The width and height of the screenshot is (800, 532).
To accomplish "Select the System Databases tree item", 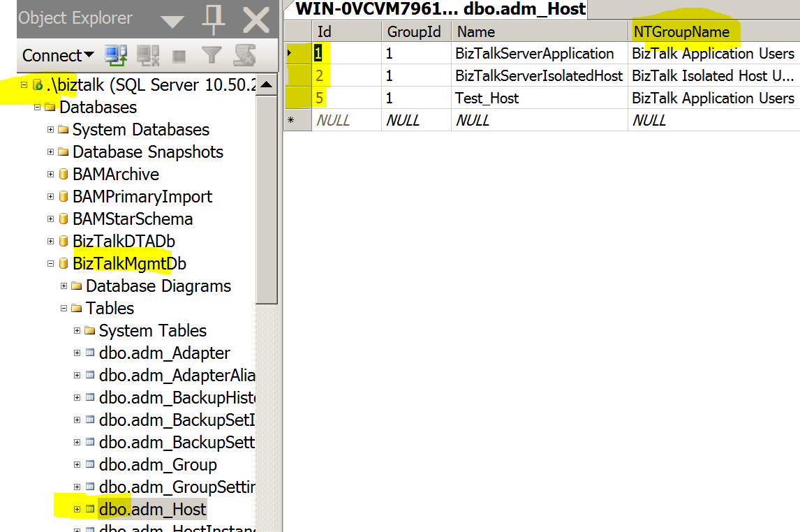I will (x=141, y=130).
